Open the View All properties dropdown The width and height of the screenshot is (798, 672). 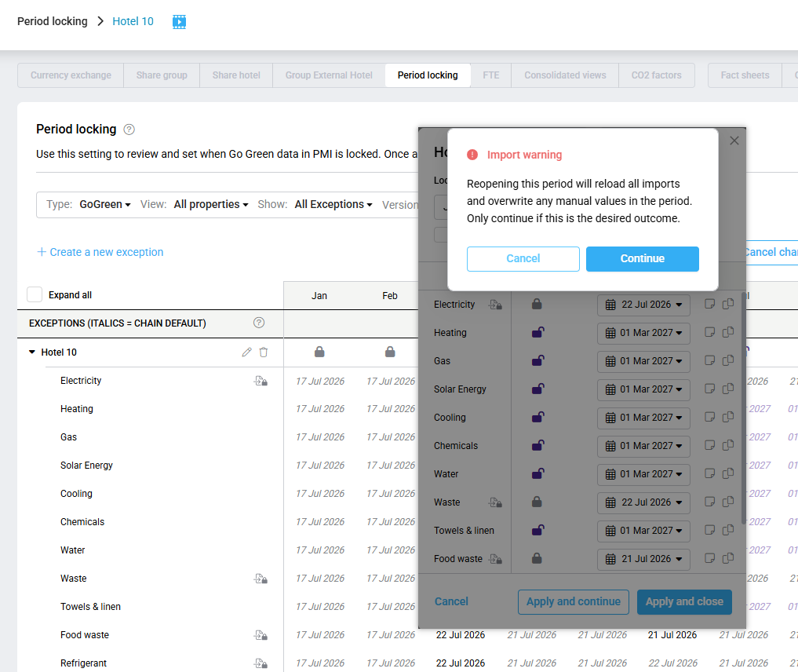(211, 204)
